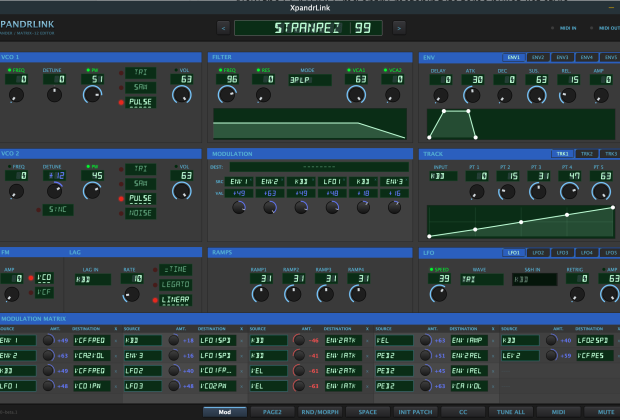
Task: Toggle PULSE waveform for VCO 1
Action: (140, 102)
